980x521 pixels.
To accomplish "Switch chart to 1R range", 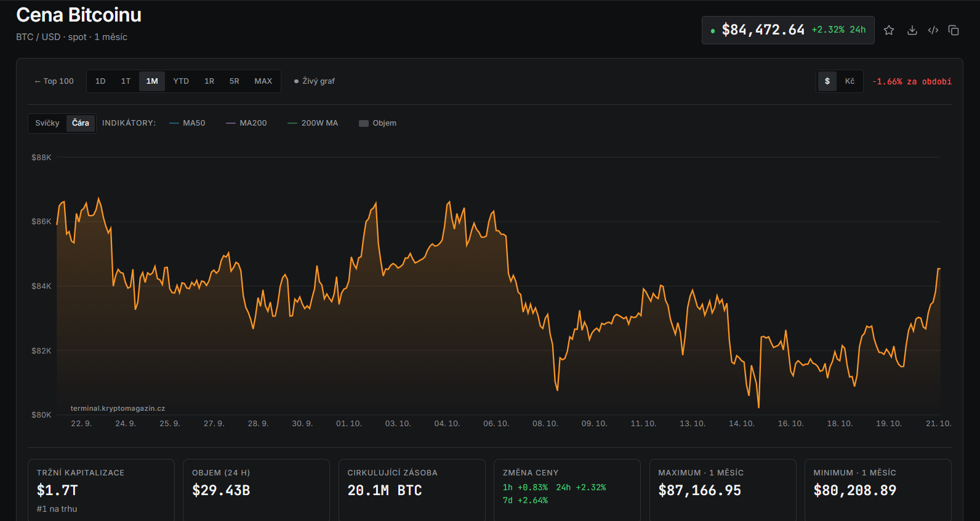I will pos(209,81).
